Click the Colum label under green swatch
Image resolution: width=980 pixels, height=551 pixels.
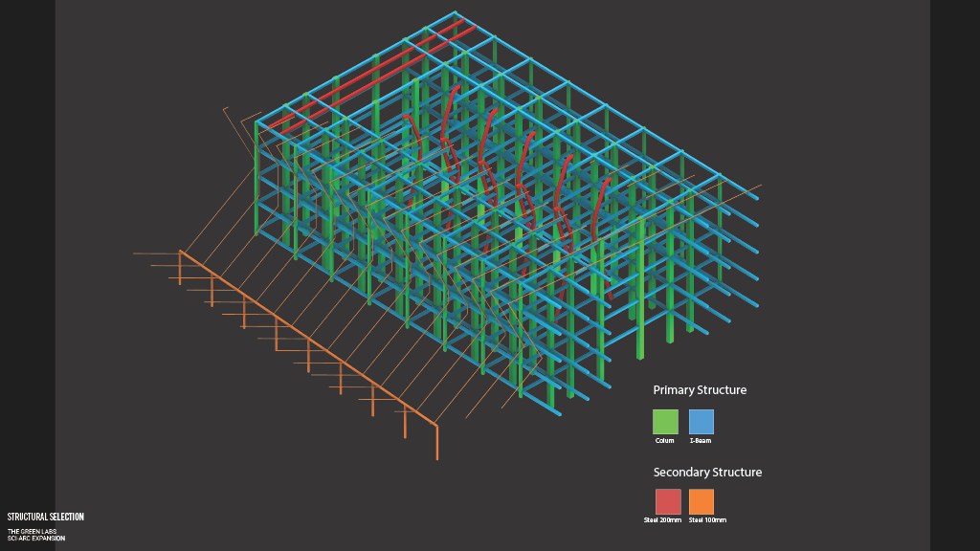tap(664, 440)
